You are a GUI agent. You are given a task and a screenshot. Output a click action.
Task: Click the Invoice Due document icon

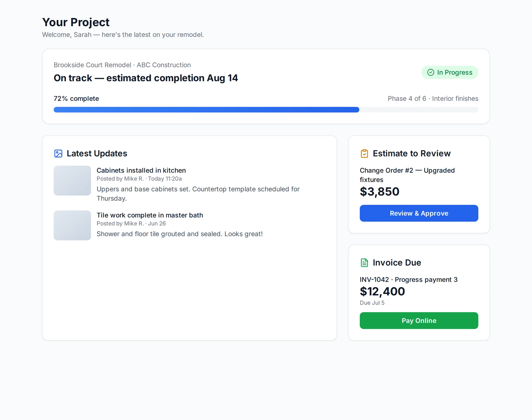click(x=364, y=263)
